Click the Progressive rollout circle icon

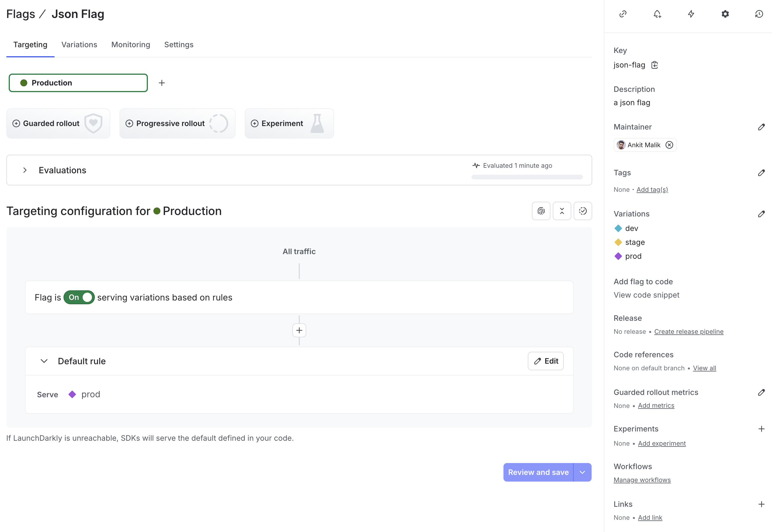coord(219,123)
